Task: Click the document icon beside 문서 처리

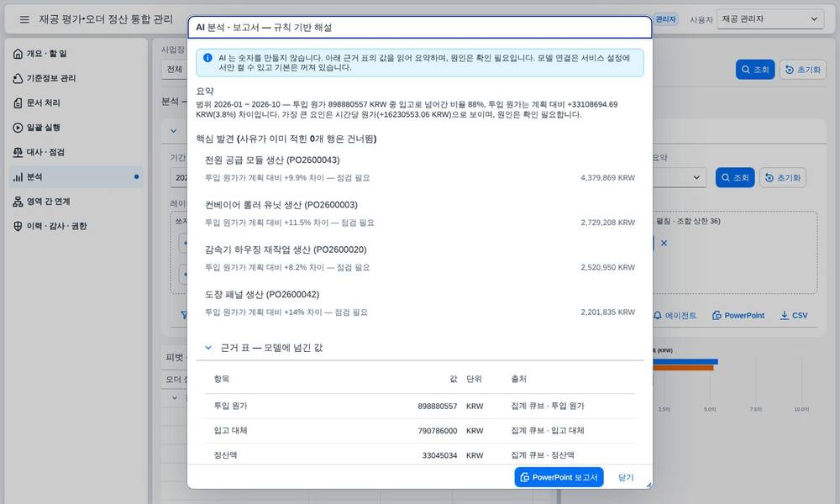Action: [18, 102]
